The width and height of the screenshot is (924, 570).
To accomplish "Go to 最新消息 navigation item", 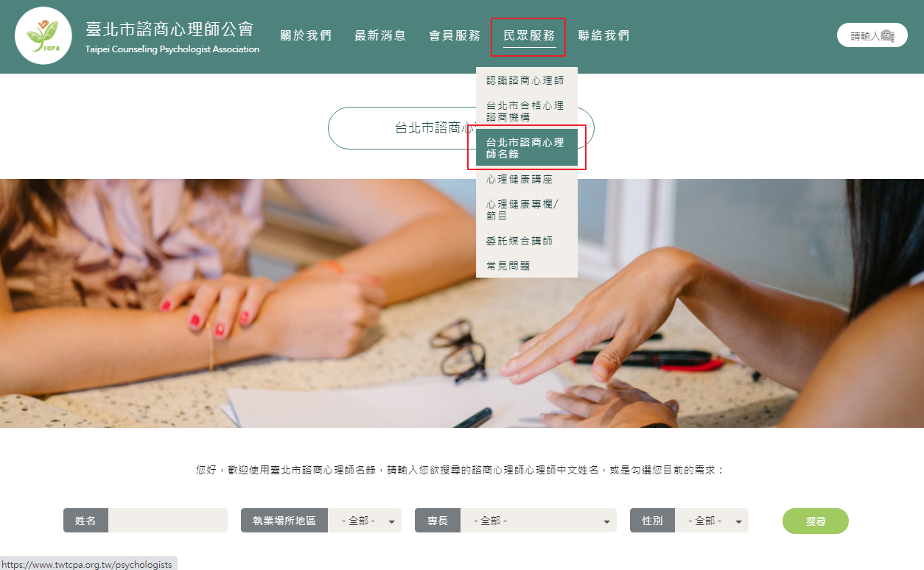I will tap(380, 35).
